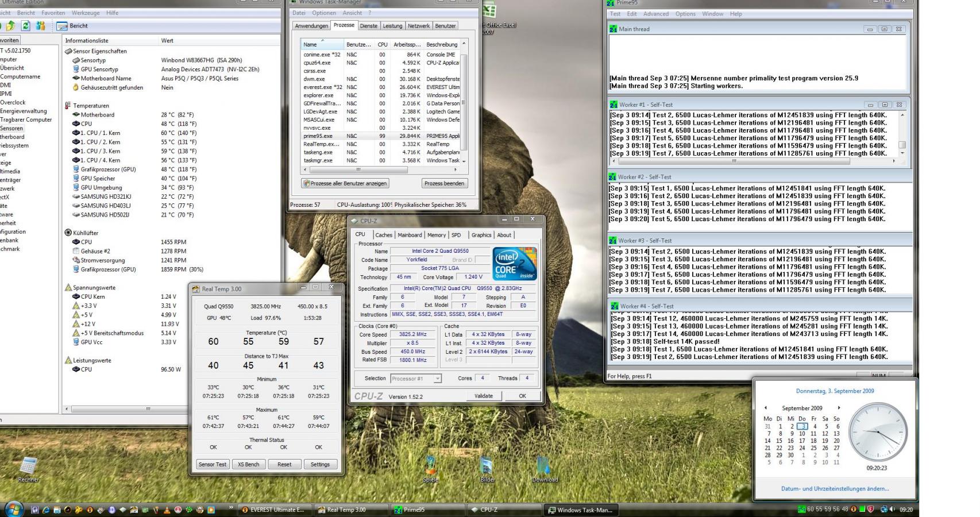
Task: Click the Worker #2 - Self-Test title bar
Action: click(x=759, y=177)
